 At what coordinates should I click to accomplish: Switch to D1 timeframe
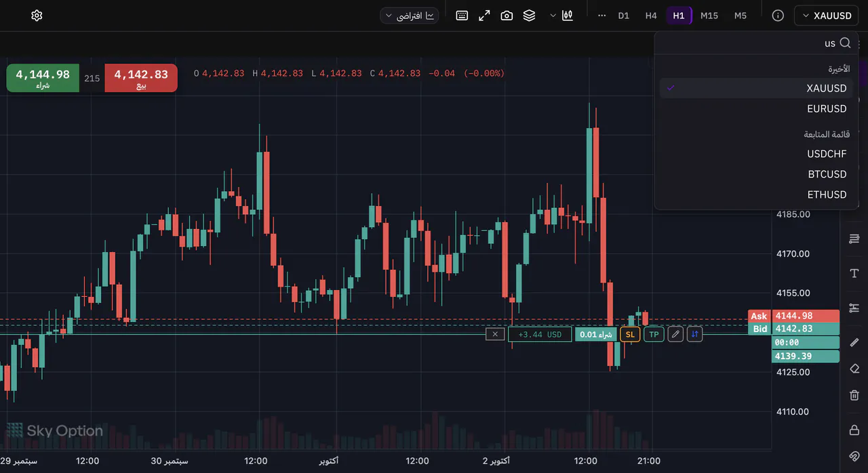click(x=624, y=16)
